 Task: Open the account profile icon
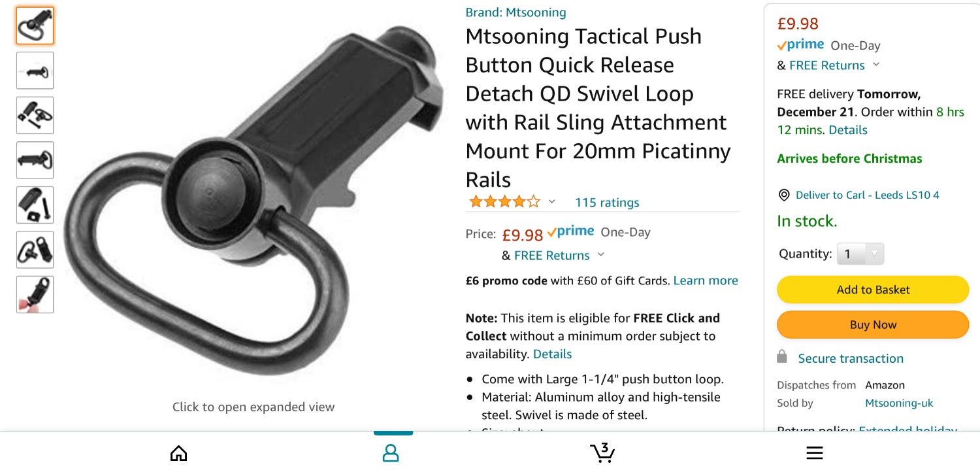(x=391, y=453)
